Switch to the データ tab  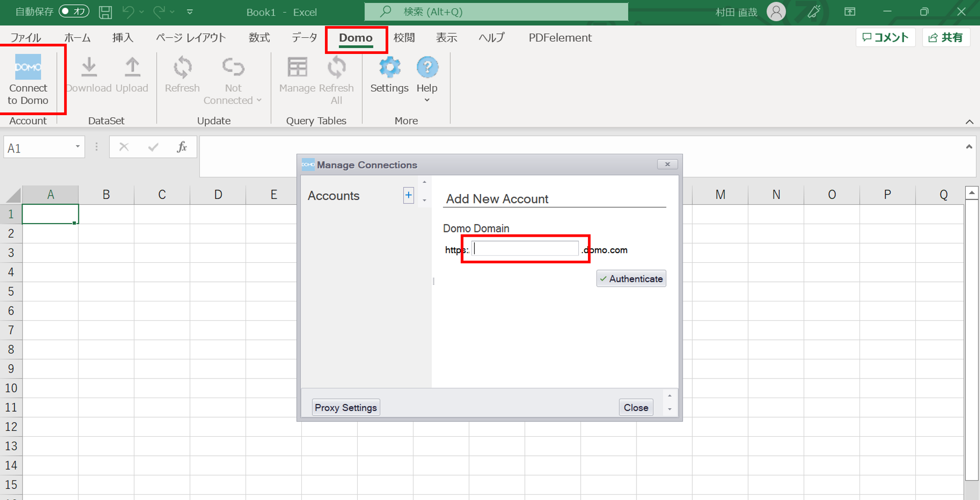[304, 38]
